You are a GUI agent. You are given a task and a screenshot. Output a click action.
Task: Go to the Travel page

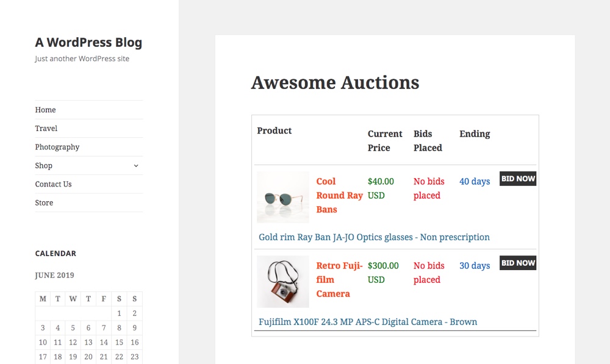click(46, 128)
